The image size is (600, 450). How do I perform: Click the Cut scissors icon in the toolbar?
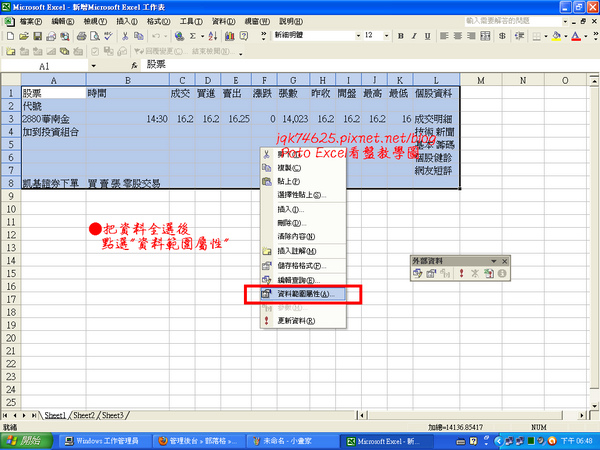coord(125,36)
